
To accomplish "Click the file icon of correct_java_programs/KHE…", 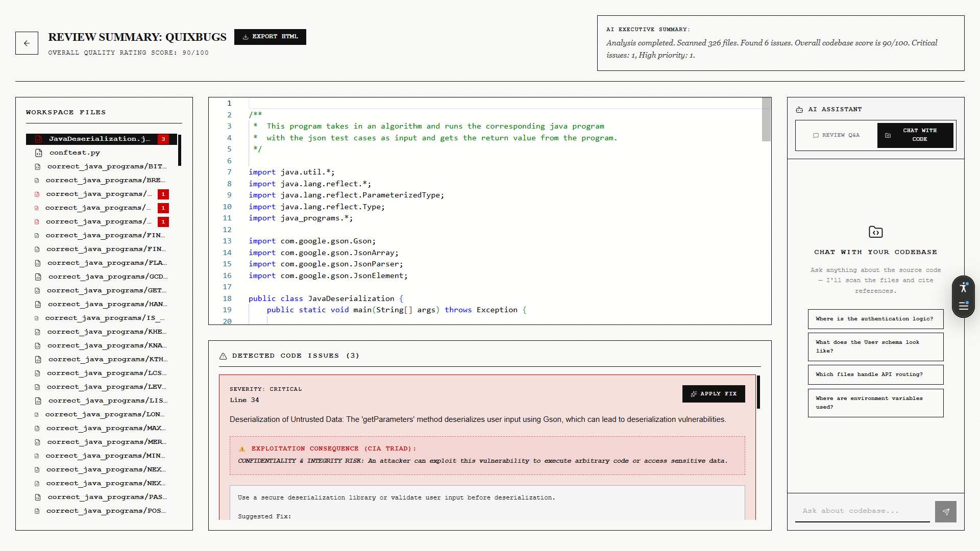I will tap(37, 332).
